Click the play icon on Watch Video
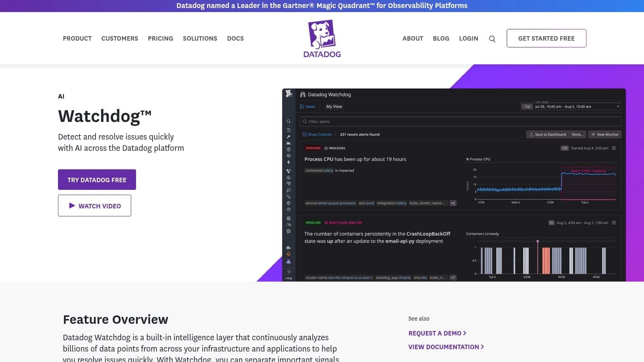Image resolution: width=644 pixels, height=362 pixels. (x=72, y=206)
